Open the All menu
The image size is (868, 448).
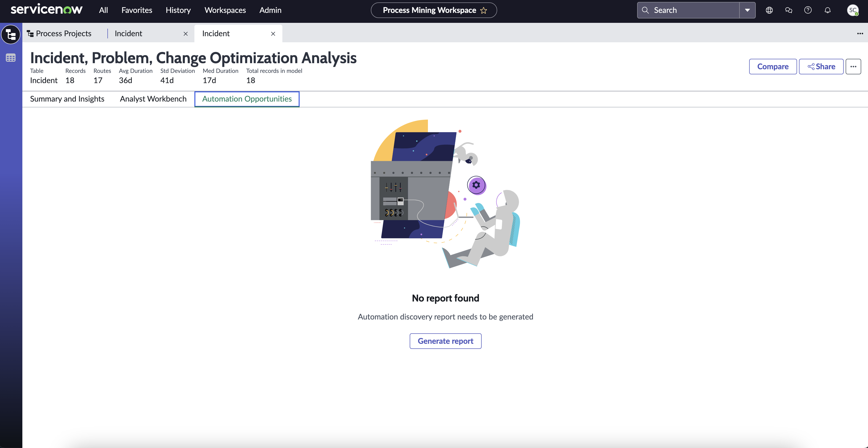pyautogui.click(x=104, y=10)
